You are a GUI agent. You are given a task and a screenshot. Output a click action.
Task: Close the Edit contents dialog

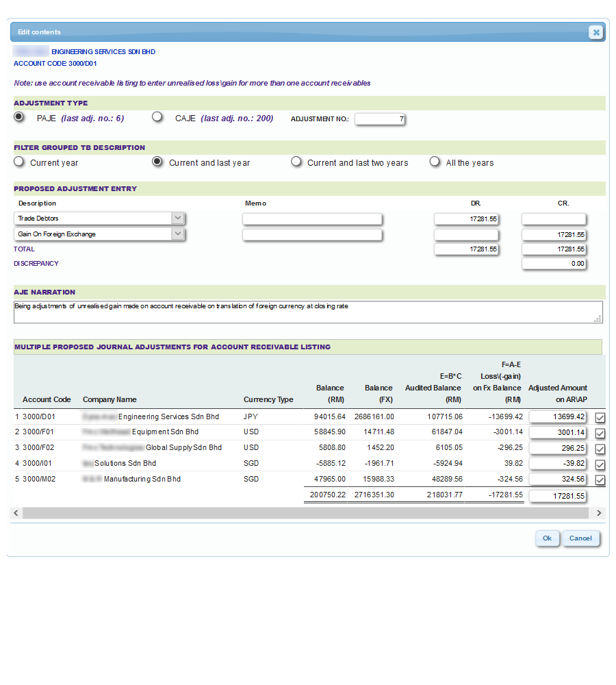(595, 32)
